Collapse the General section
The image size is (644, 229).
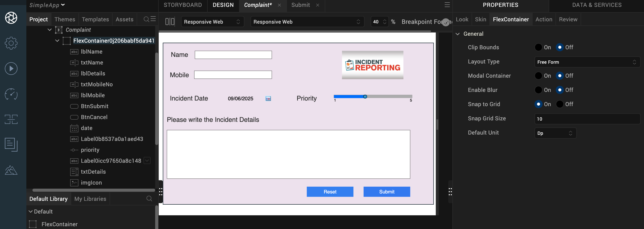(458, 34)
